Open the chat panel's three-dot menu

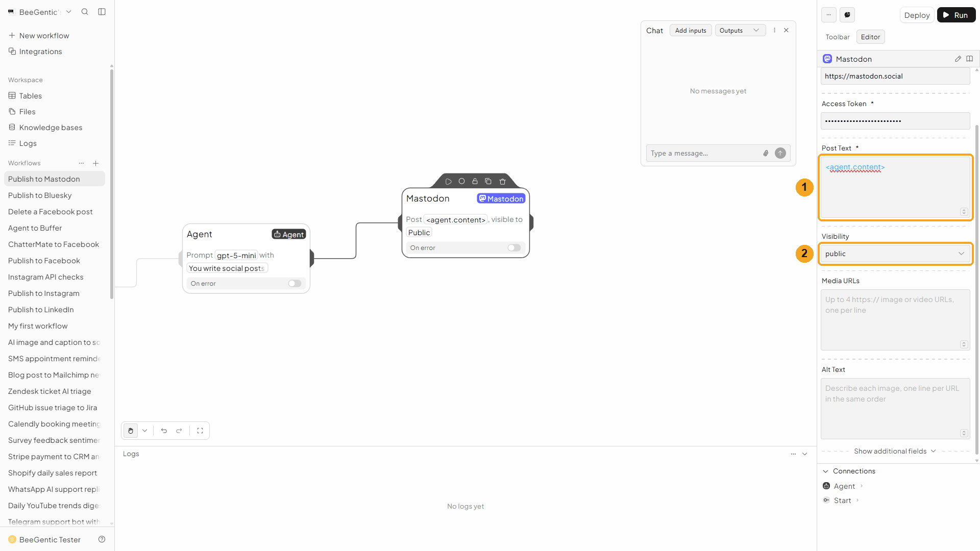click(774, 30)
